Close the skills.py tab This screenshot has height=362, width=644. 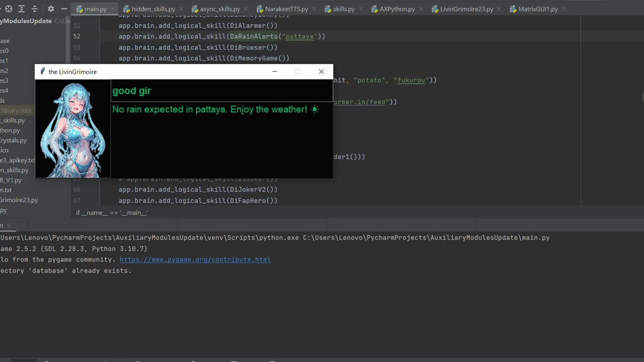coord(361,9)
